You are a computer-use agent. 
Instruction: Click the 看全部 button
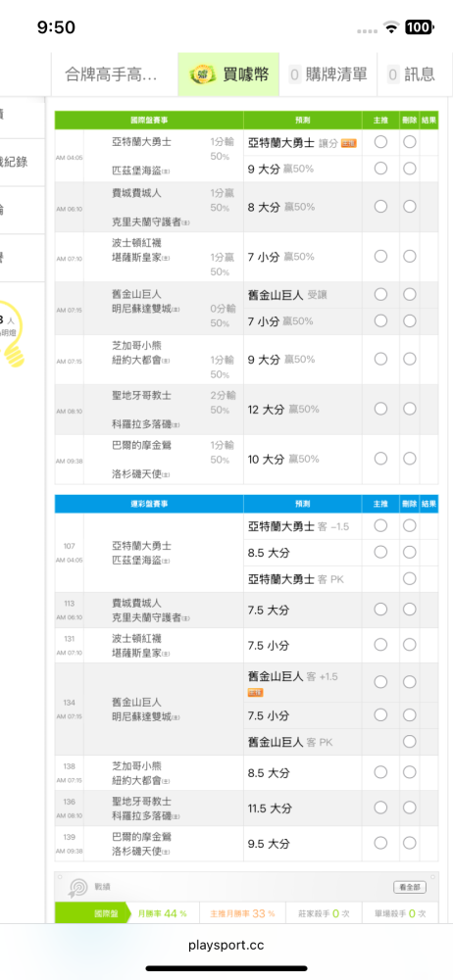pos(410,887)
